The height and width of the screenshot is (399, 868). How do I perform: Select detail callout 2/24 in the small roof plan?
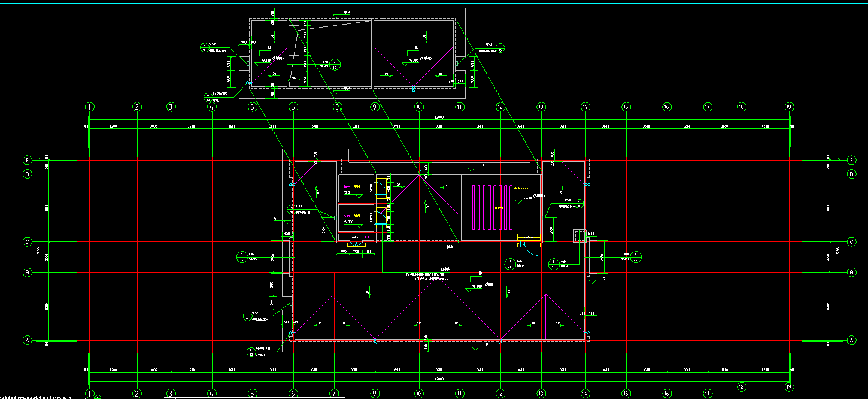pyautogui.click(x=335, y=64)
